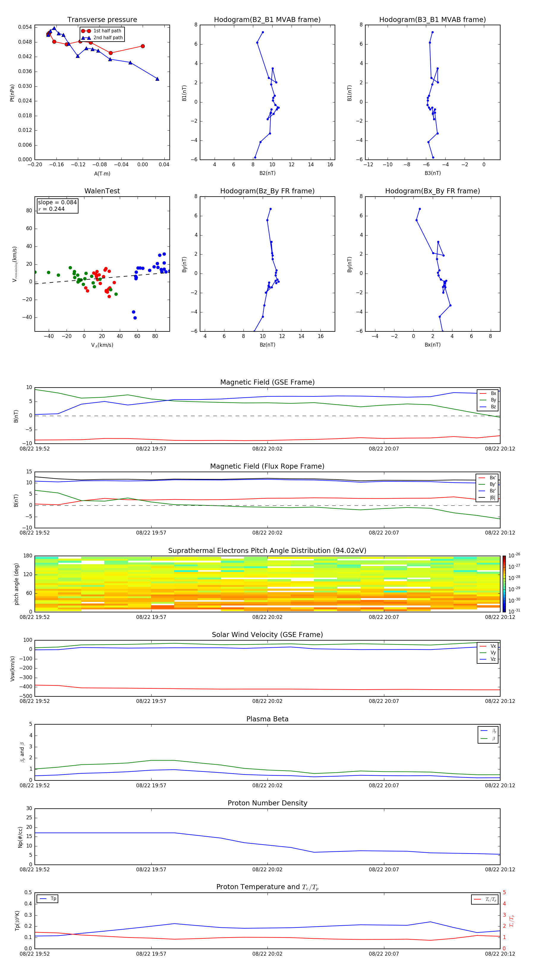Click topmost point of B2_B1 hodogram
Screen dimensions: 535x980
pyautogui.click(x=263, y=32)
